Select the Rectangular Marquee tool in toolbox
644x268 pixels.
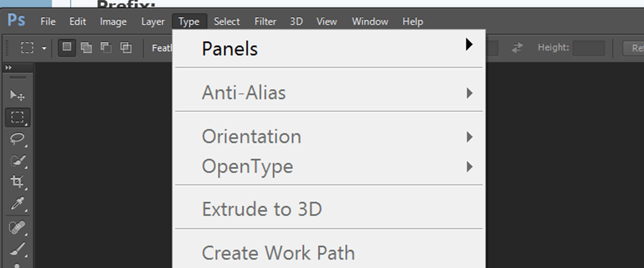tap(18, 117)
